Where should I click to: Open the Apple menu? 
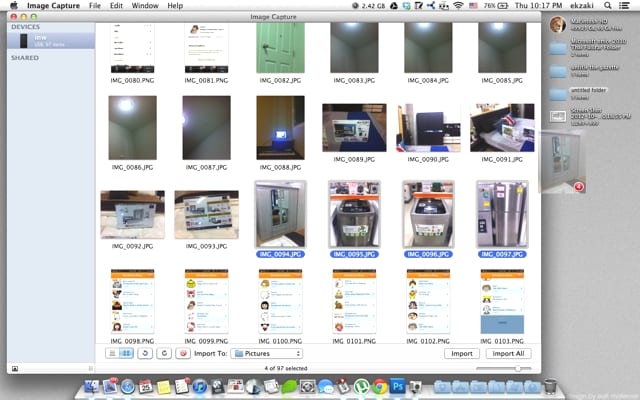tap(14, 6)
